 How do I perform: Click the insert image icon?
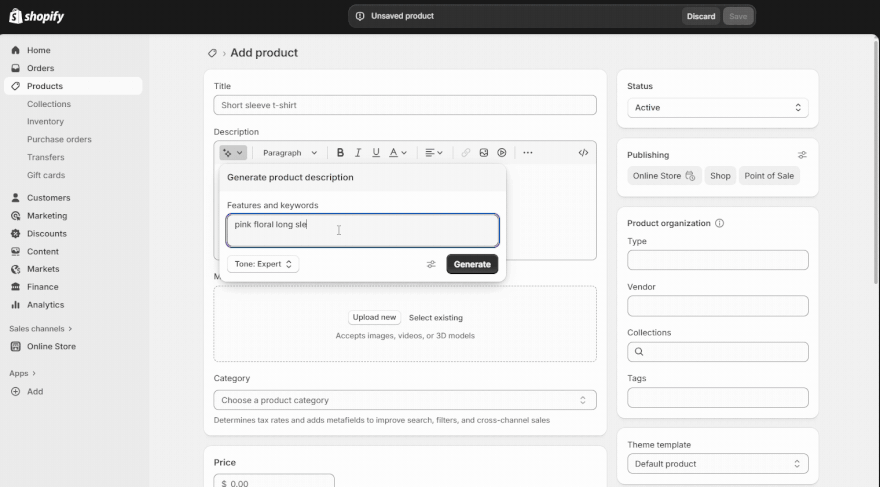[x=484, y=153]
